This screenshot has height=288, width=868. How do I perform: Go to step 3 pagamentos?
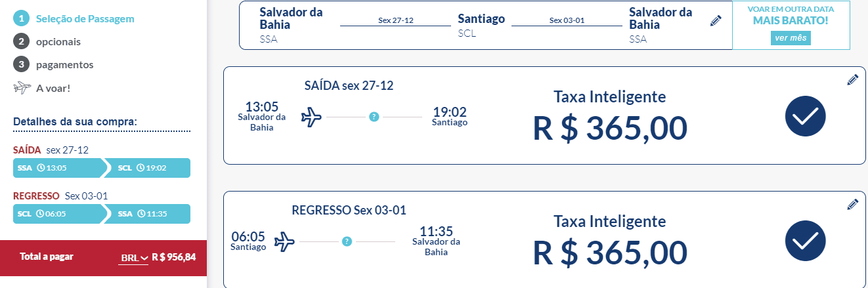[x=53, y=64]
